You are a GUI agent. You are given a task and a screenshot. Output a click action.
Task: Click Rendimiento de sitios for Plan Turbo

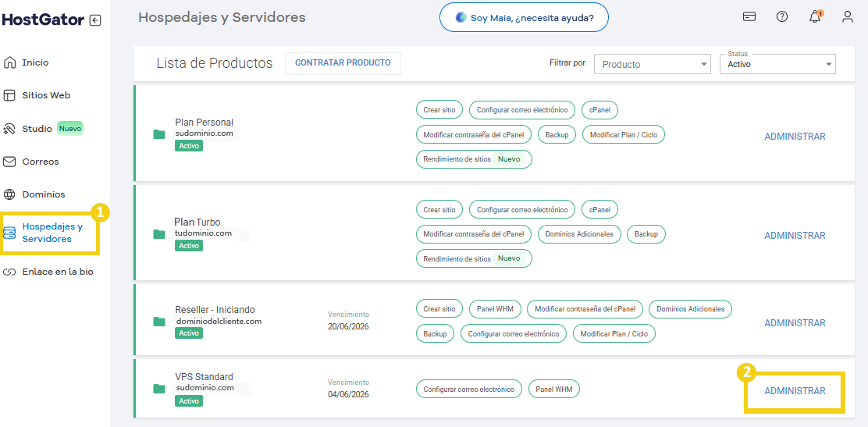tap(474, 258)
